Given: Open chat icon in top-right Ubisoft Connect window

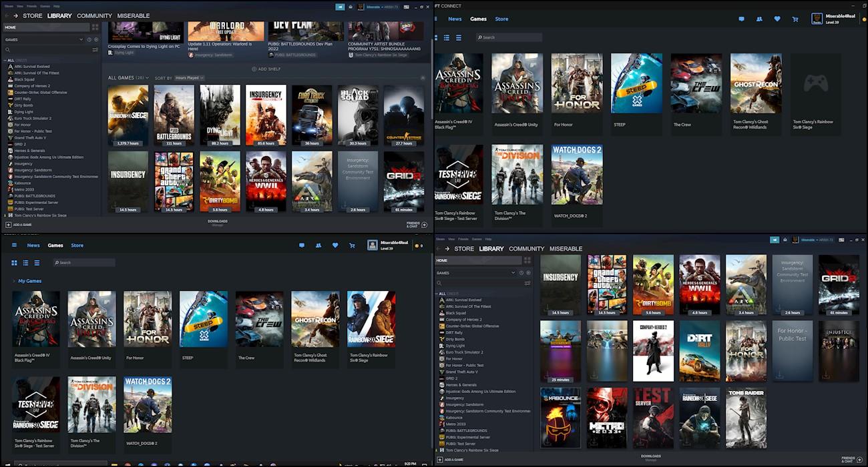Looking at the screenshot, I should coord(741,19).
